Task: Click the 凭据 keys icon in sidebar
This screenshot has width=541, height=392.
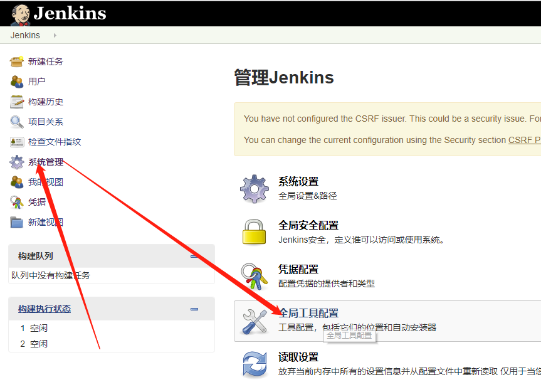Action: click(17, 202)
